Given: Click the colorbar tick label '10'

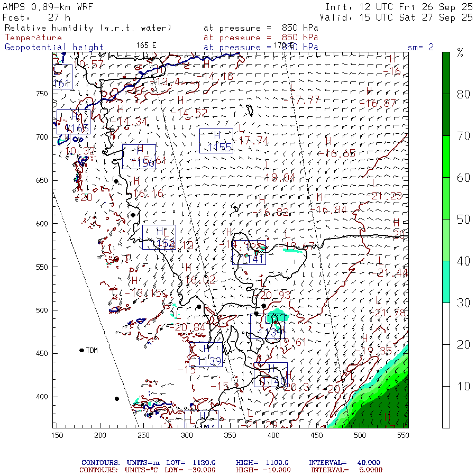Looking at the screenshot, I should 463,387.
